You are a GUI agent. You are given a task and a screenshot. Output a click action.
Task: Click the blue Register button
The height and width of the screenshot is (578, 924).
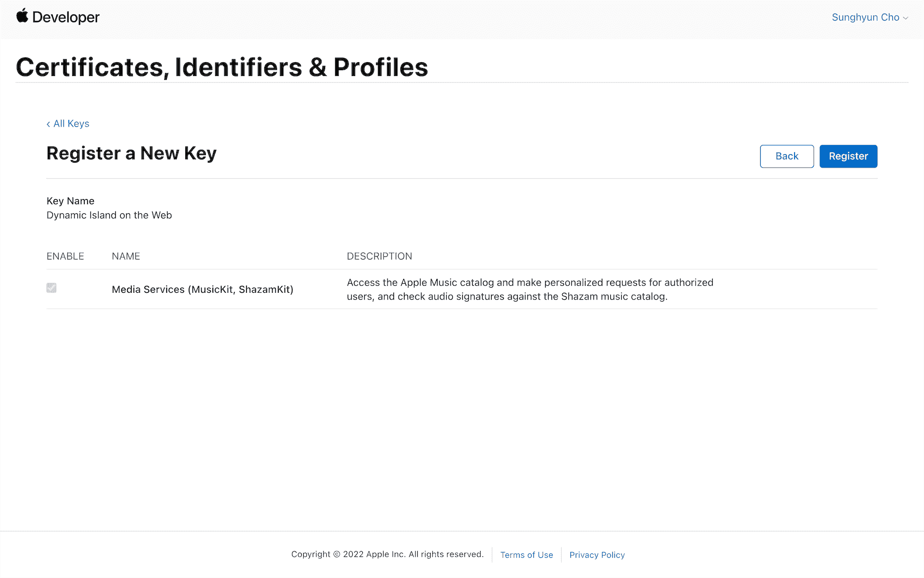click(848, 156)
